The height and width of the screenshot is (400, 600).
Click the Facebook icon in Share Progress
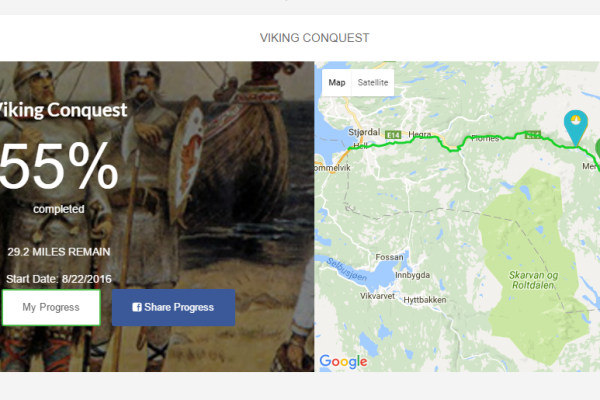click(137, 307)
